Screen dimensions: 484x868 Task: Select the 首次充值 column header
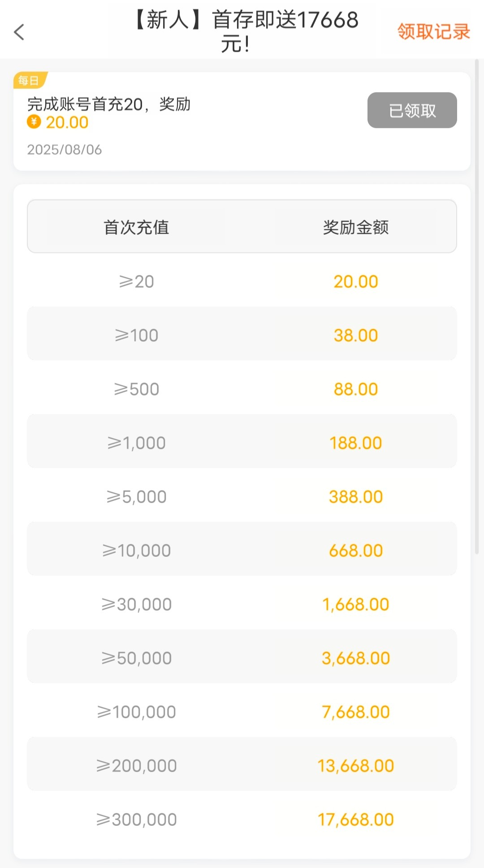[x=136, y=227]
